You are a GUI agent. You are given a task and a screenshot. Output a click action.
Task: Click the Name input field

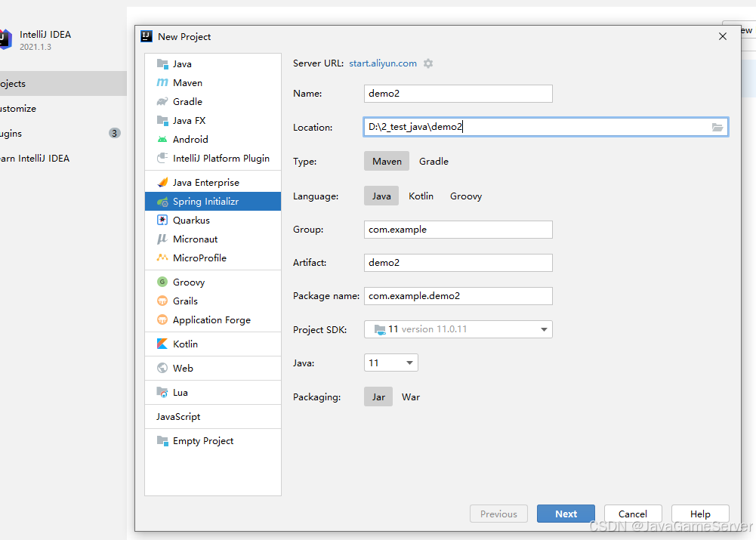458,94
